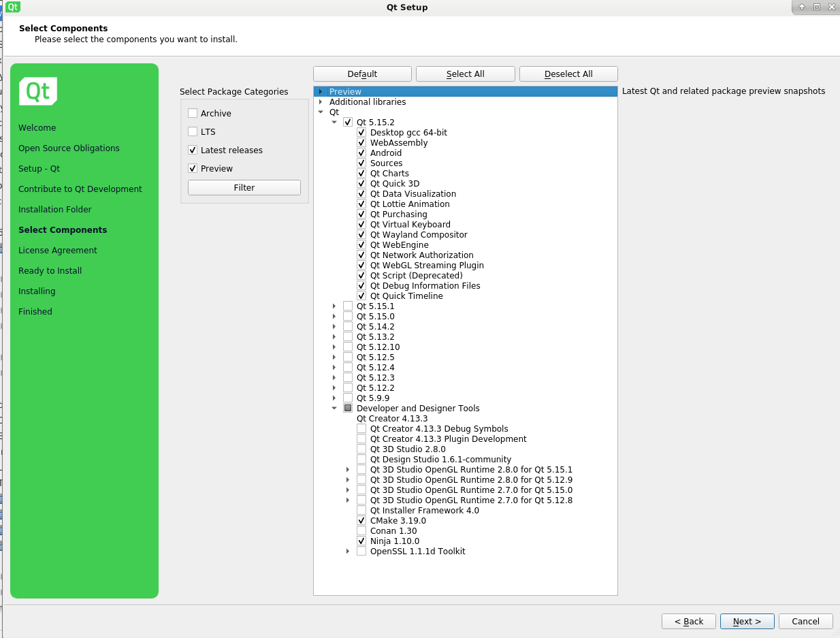This screenshot has width=840, height=638.
Task: Check Qt Installer Framework 4.0
Action: click(x=361, y=511)
